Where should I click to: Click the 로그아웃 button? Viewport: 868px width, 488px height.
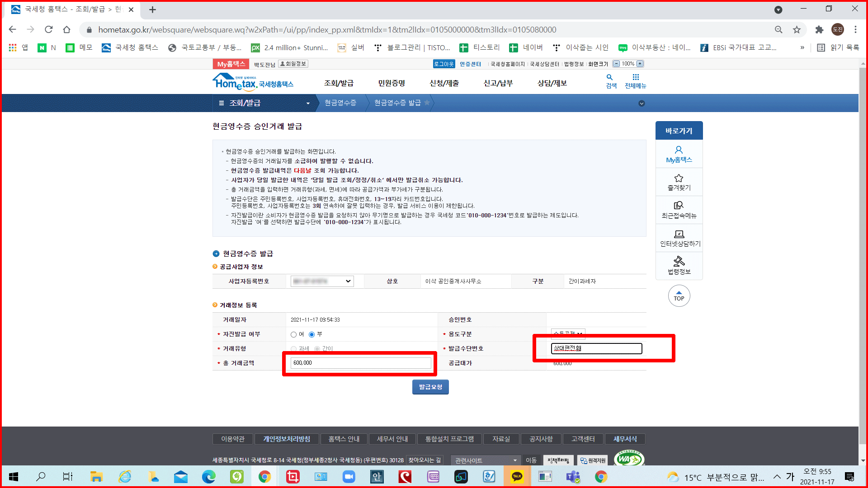[x=443, y=64]
